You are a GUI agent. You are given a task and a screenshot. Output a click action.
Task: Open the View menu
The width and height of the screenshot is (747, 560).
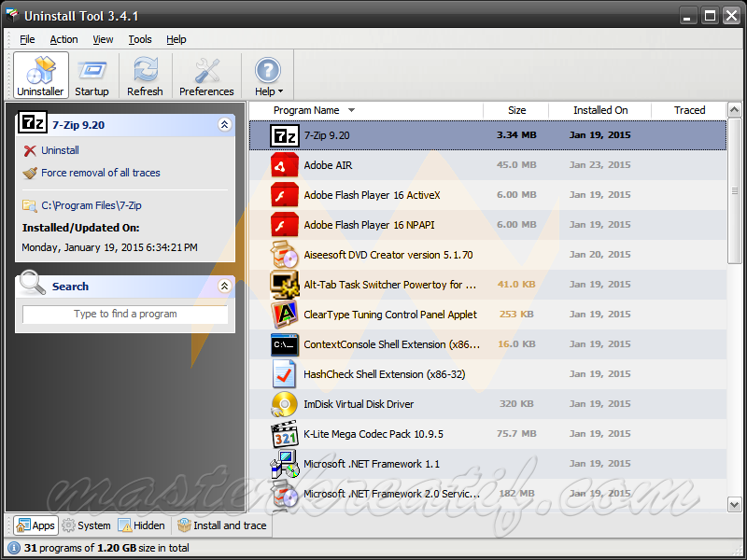tap(103, 39)
